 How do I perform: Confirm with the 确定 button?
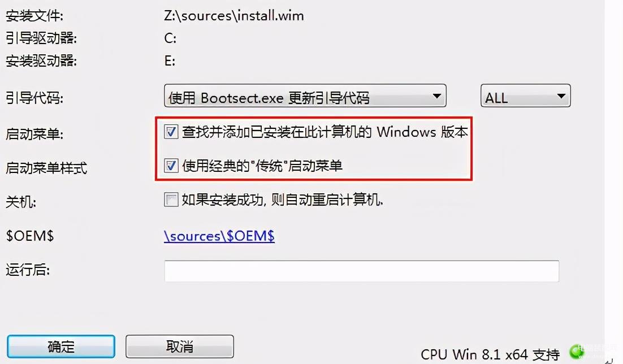click(61, 346)
